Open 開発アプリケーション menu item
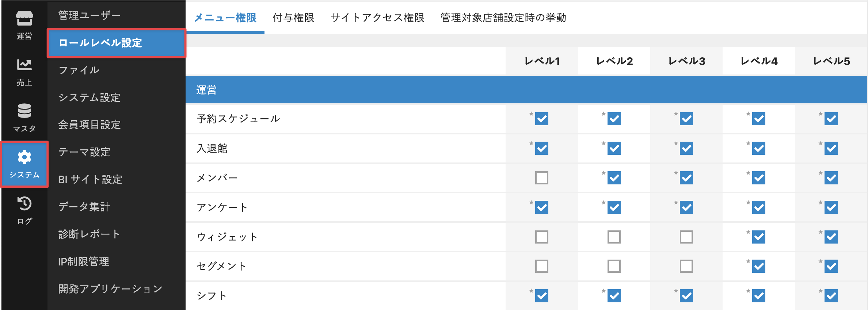868x310 pixels. [110, 289]
